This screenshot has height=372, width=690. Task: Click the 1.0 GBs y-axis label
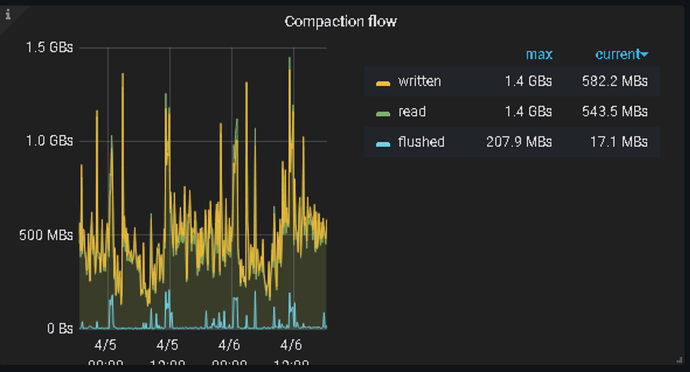[49, 141]
